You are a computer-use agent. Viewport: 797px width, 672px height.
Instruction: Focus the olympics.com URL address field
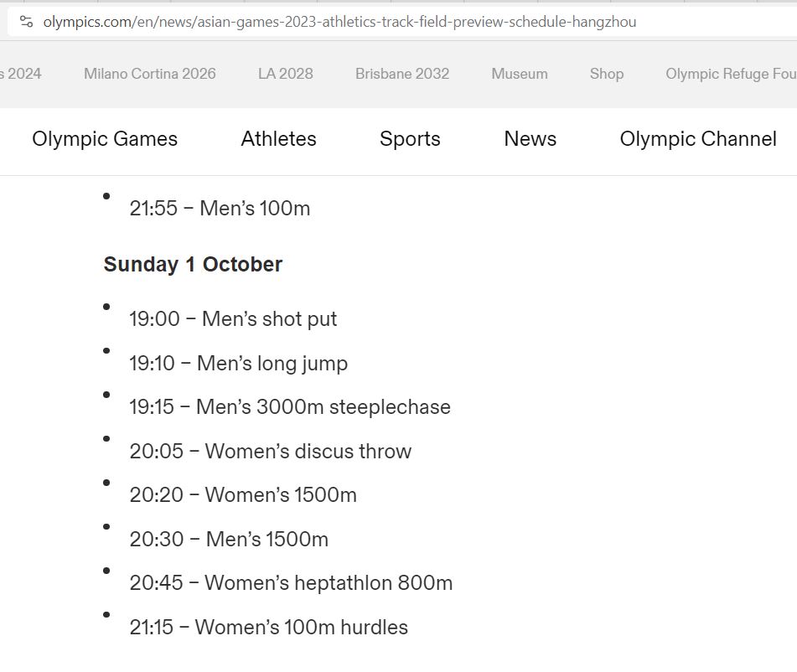(339, 22)
